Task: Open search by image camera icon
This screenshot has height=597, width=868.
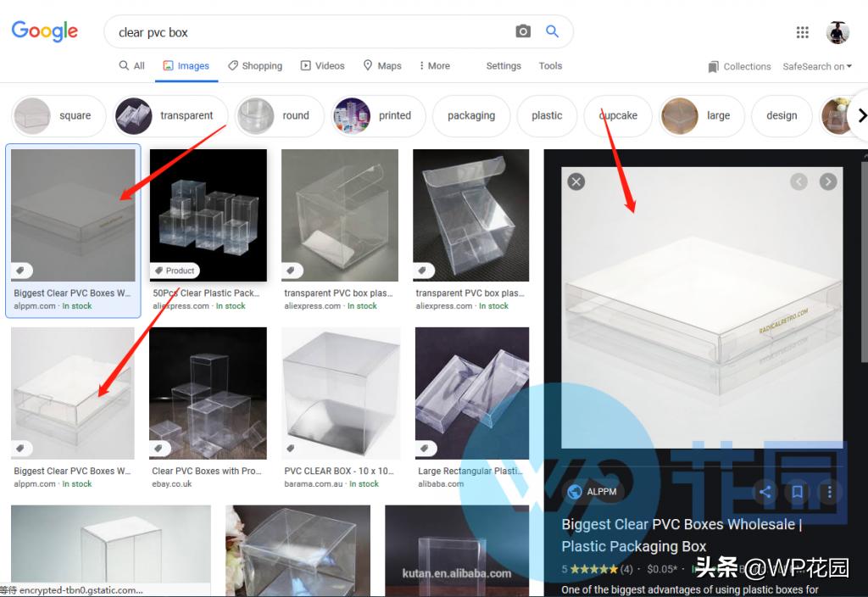Action: (x=523, y=31)
